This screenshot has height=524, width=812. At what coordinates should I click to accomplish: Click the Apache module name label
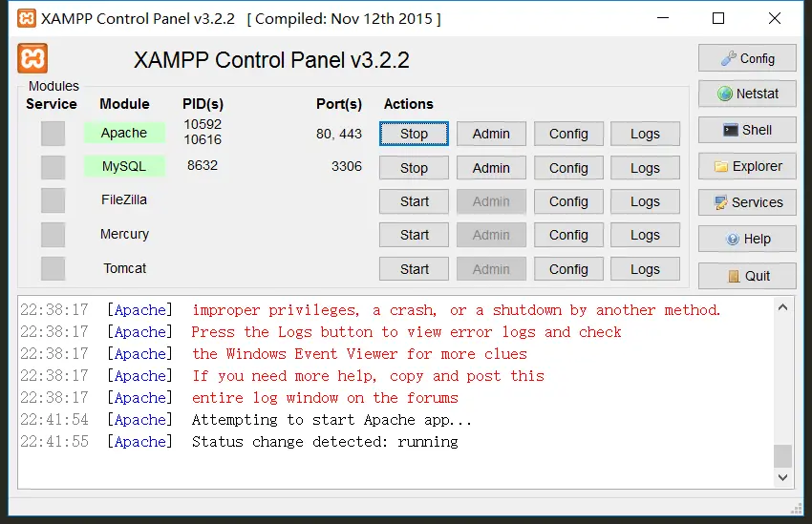124,133
